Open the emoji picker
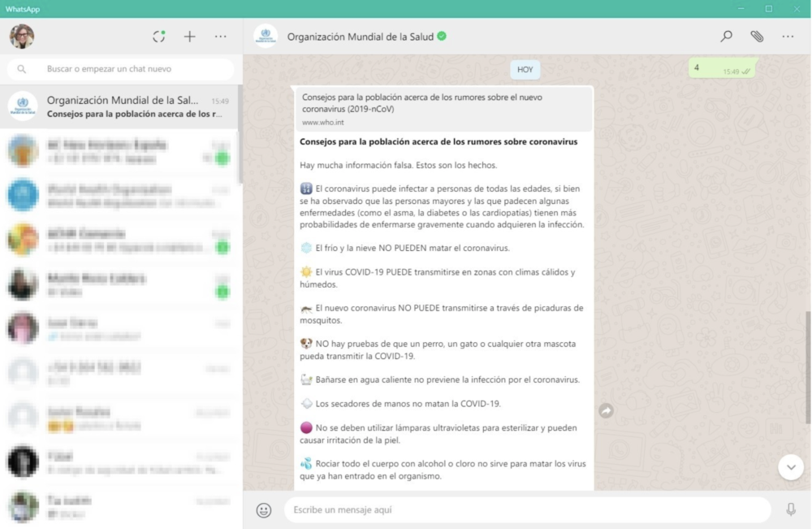 click(x=264, y=510)
